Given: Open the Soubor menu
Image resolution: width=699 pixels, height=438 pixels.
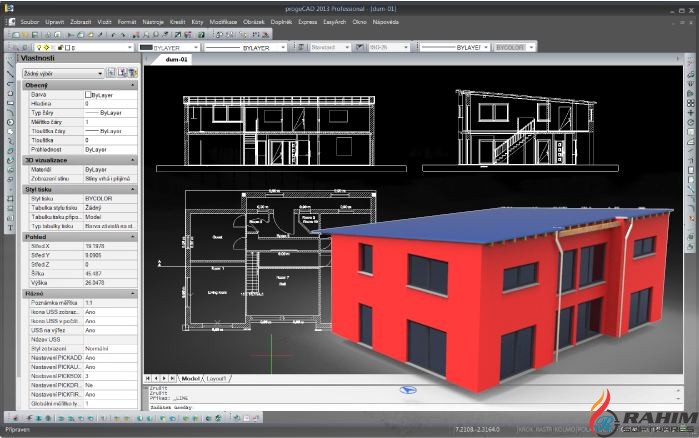Looking at the screenshot, I should [30, 22].
